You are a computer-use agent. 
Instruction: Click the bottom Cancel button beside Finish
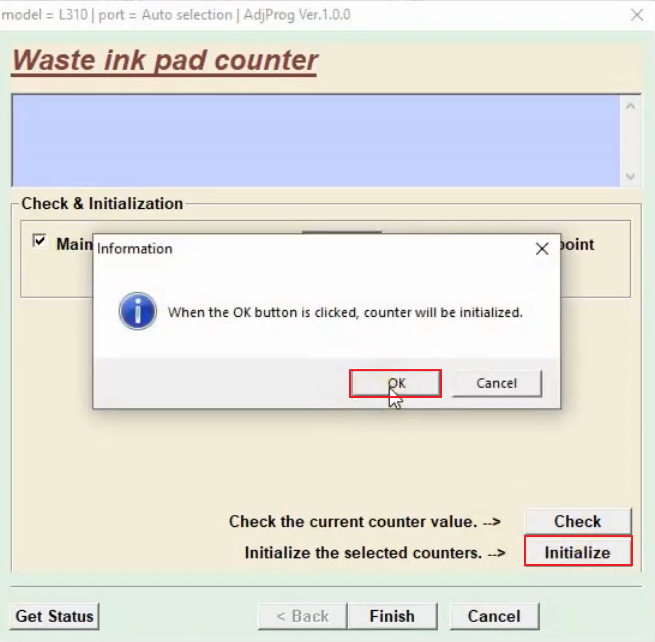tap(494, 616)
